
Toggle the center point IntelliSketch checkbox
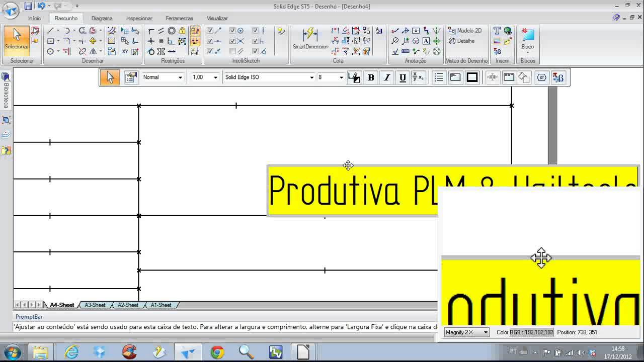232,31
